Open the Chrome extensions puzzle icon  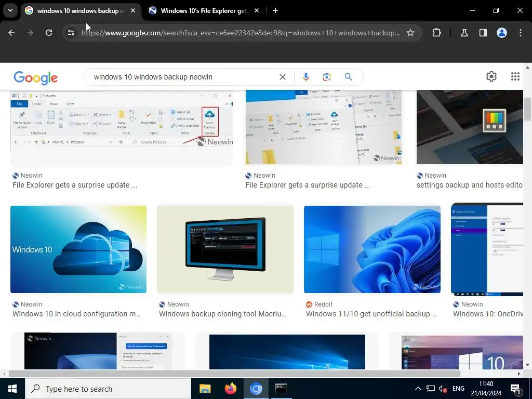[x=436, y=33]
